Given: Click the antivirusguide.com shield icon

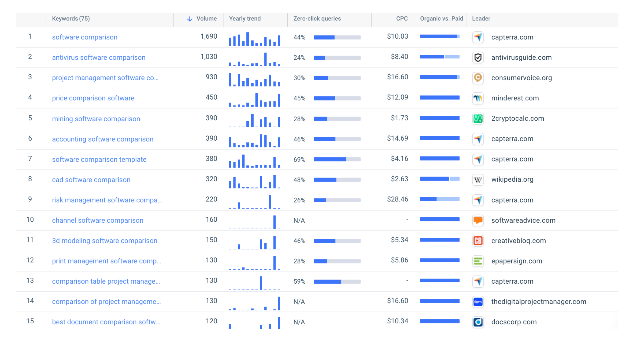Looking at the screenshot, I should (478, 57).
